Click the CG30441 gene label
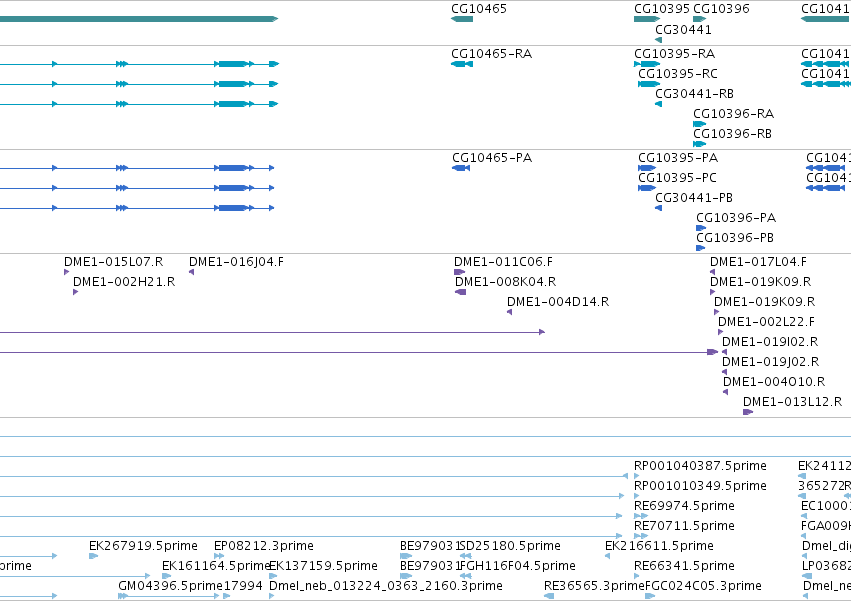 click(683, 29)
